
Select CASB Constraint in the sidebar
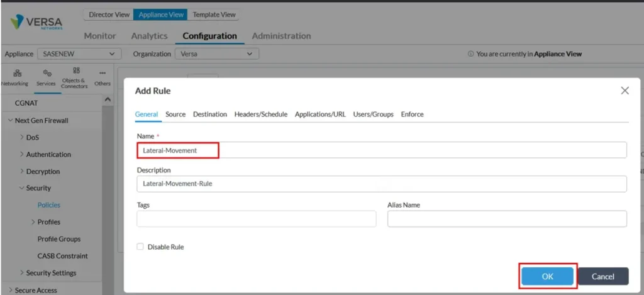tap(62, 256)
